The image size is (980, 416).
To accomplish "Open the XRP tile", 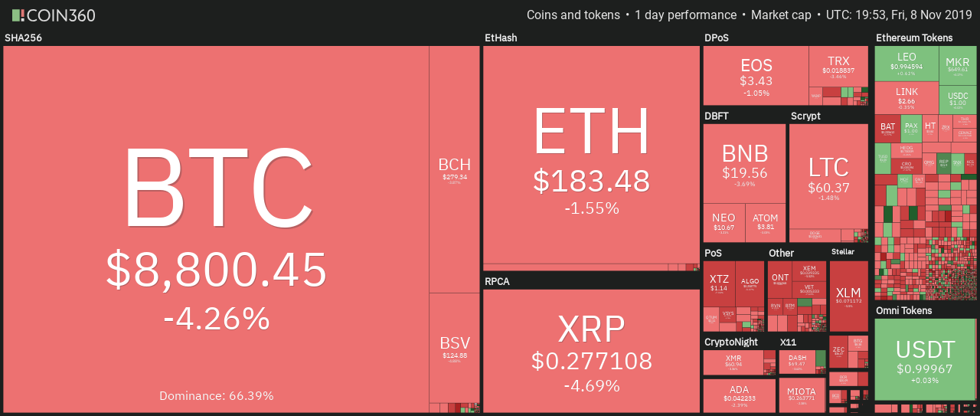I will click(x=591, y=351).
